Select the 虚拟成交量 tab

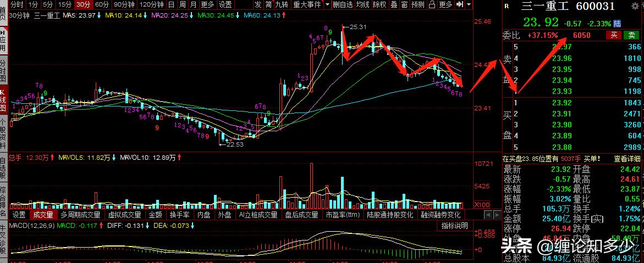coord(124,215)
